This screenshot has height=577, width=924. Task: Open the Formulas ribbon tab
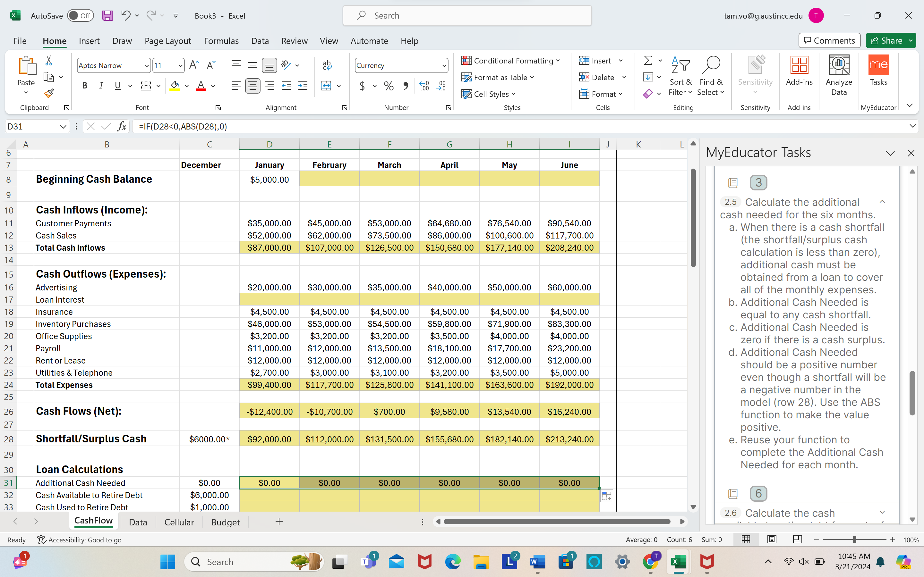221,41
